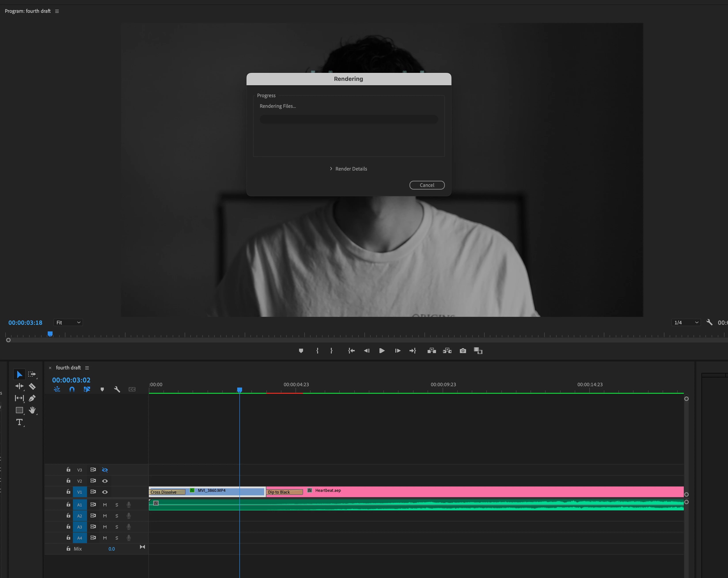Select the Pen tool in the toolbar

tap(32, 398)
